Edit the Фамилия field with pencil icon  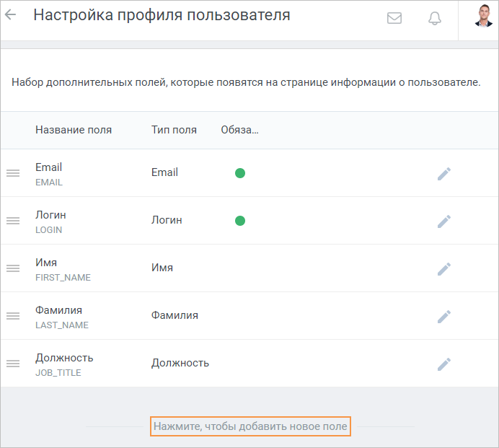(443, 316)
